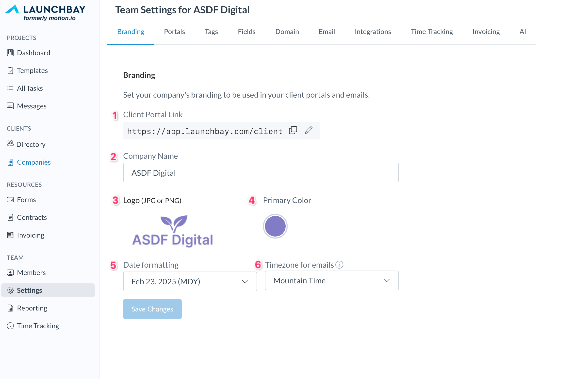588x379 pixels.
Task: Click the ASDF Digital logo image
Action: [172, 231]
